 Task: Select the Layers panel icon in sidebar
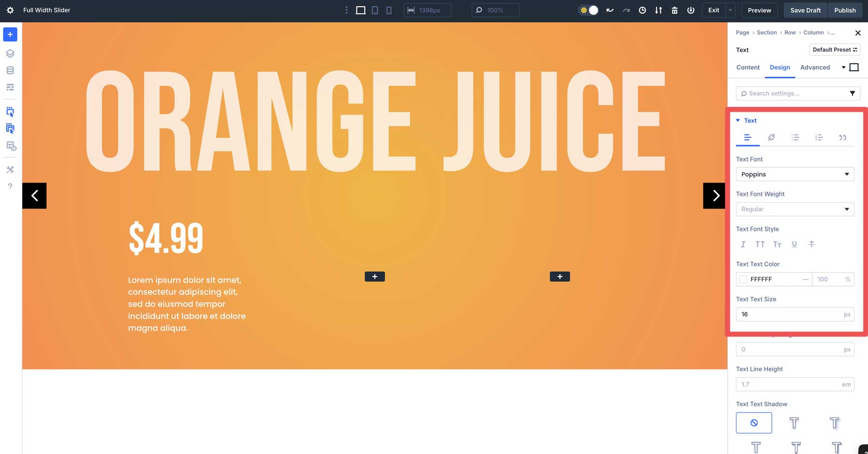click(10, 53)
